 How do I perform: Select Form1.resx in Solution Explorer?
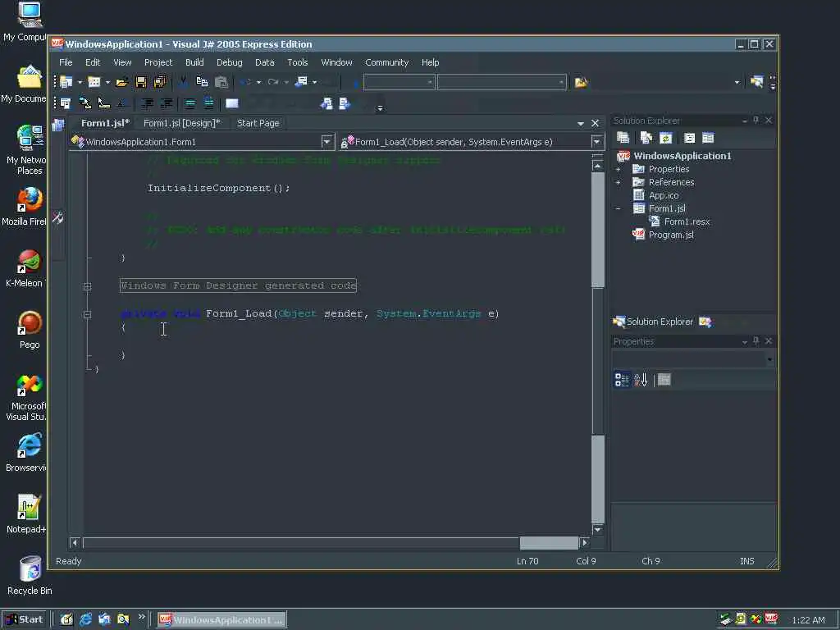(x=687, y=221)
